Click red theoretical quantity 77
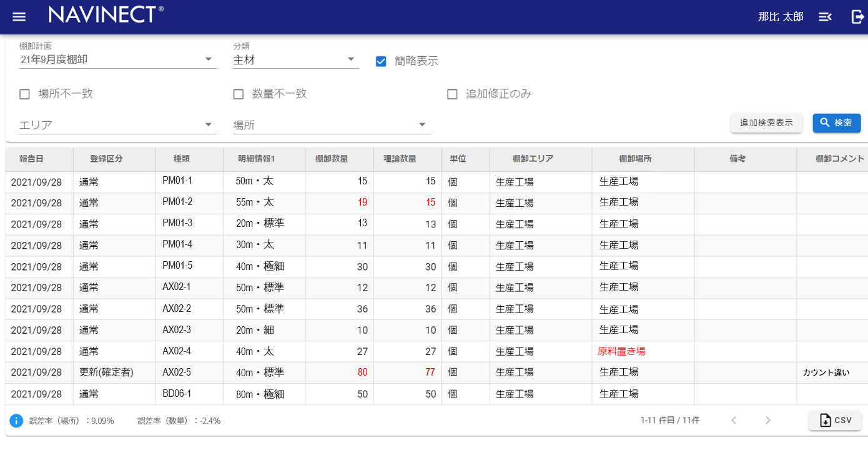Screen dimensions: 868x475 [x=430, y=372]
